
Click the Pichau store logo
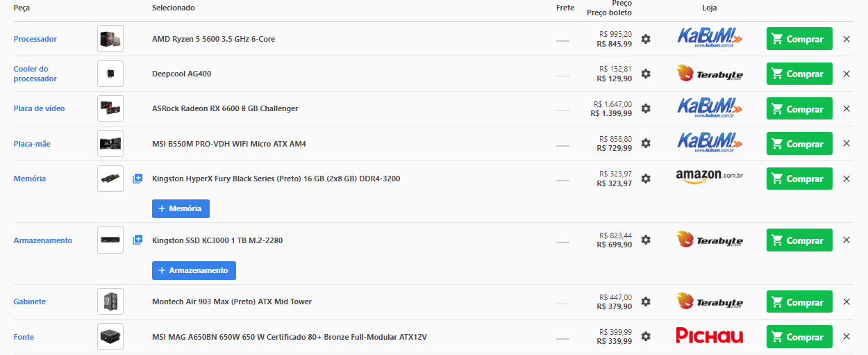pos(710,336)
